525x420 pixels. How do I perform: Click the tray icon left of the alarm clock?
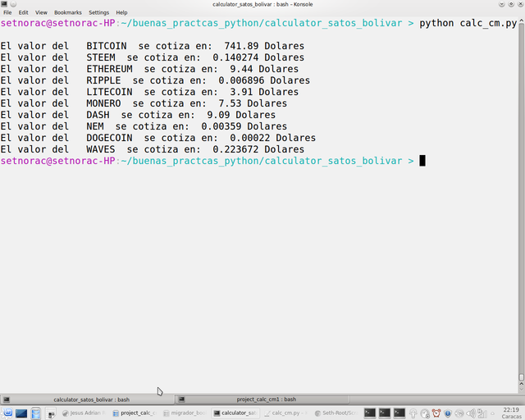425,413
